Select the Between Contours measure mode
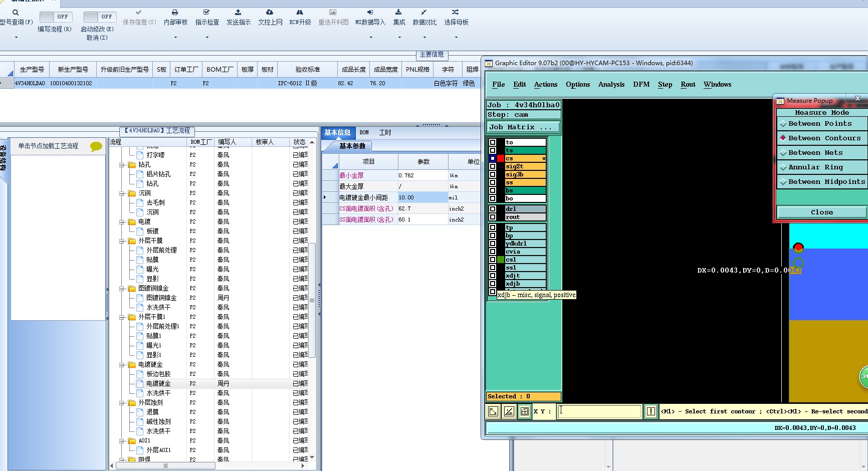Image resolution: width=868 pixels, height=471 pixels. pos(822,138)
